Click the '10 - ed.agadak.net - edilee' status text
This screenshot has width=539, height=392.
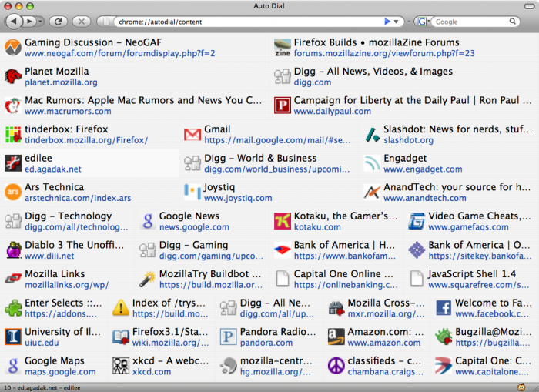pyautogui.click(x=42, y=387)
